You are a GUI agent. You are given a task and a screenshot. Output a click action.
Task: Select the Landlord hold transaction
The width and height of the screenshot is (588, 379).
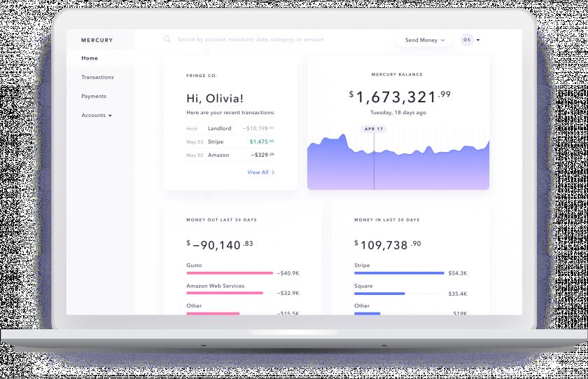coord(230,128)
